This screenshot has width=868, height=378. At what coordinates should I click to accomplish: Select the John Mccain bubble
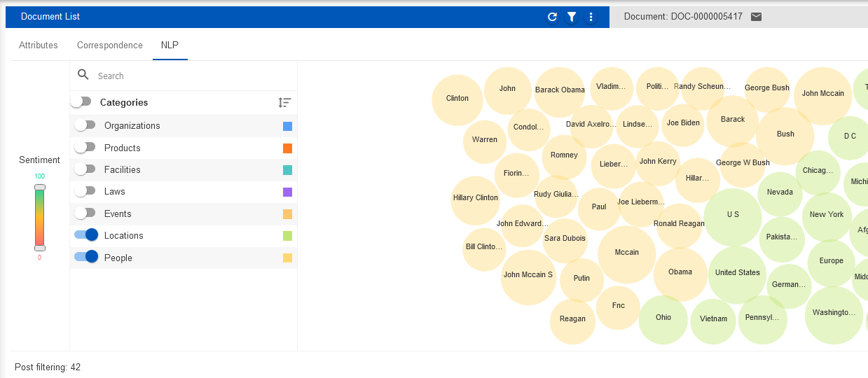823,96
